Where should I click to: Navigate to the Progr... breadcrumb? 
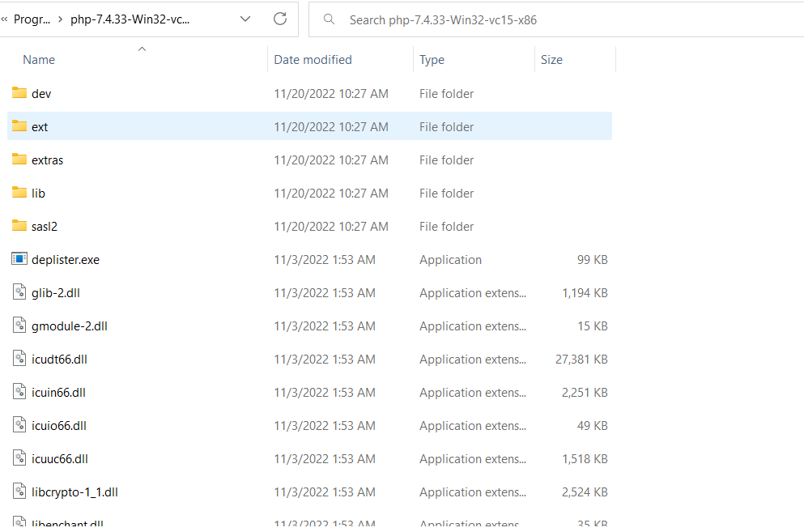point(32,19)
